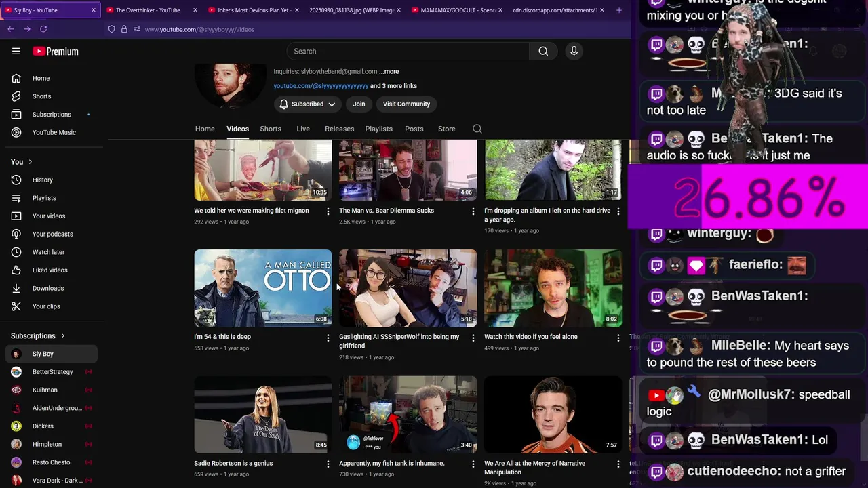The image size is (868, 488).
Task: Switch to the channel Playlists tab
Action: coord(378,129)
